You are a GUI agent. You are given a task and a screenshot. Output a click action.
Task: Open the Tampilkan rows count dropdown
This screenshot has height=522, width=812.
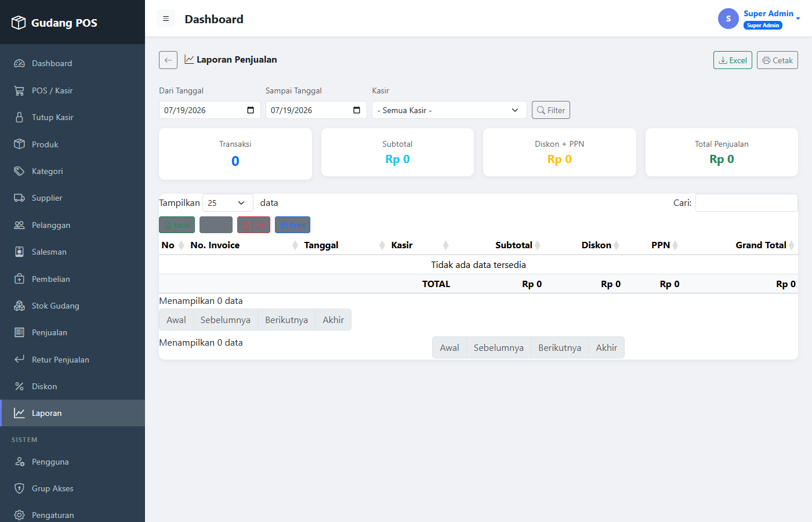coord(228,203)
